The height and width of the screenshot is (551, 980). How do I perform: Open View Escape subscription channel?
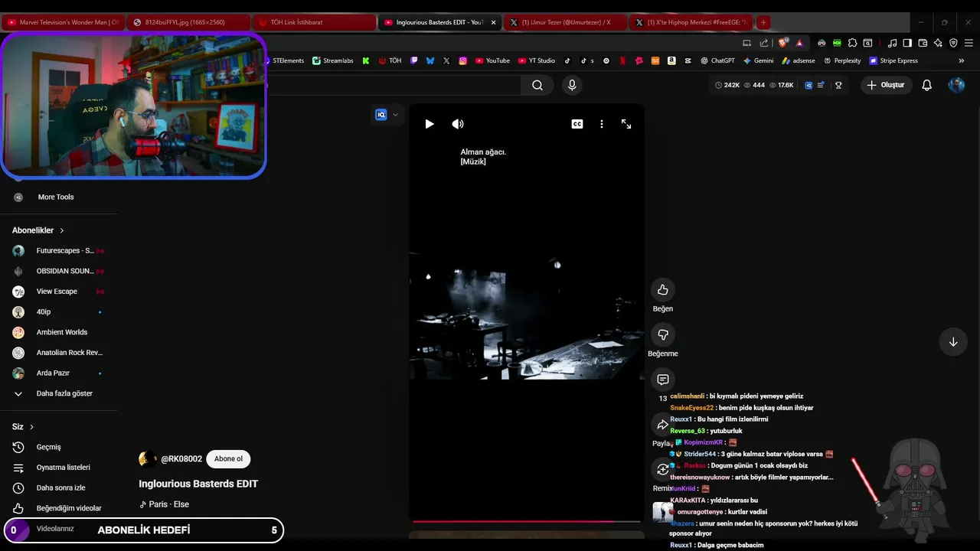coord(59,292)
